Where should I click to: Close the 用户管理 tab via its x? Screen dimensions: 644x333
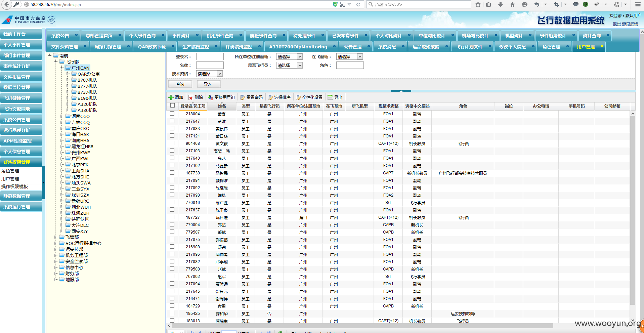[602, 46]
